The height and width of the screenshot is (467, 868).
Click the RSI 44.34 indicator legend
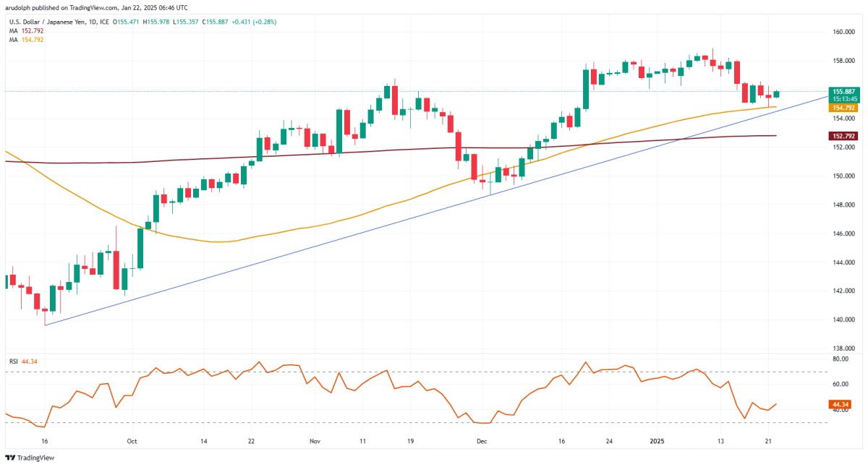click(x=24, y=361)
